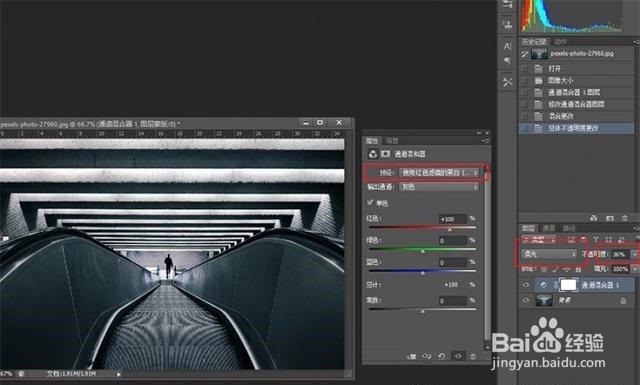Reset channel mixer to defaults icon
640x385 pixels.
[442, 356]
